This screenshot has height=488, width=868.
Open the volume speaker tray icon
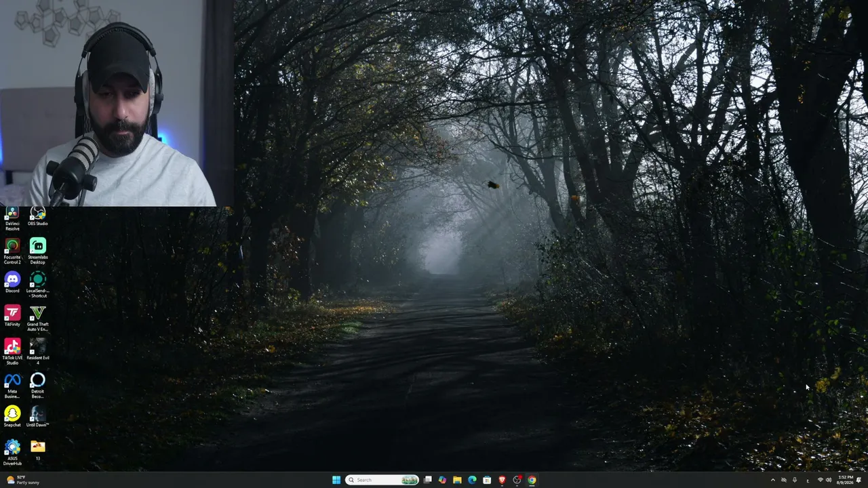[x=829, y=480]
